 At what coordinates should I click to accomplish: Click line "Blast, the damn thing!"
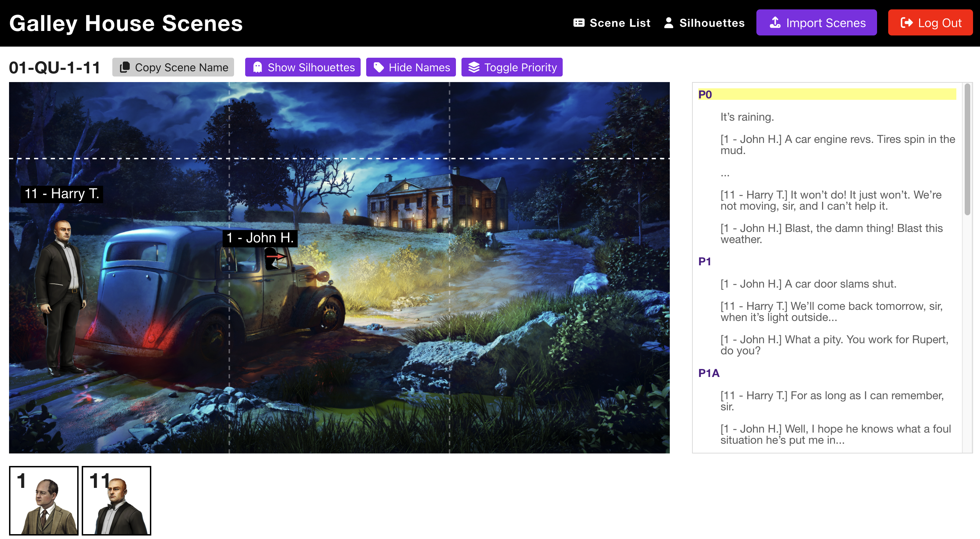tap(832, 234)
